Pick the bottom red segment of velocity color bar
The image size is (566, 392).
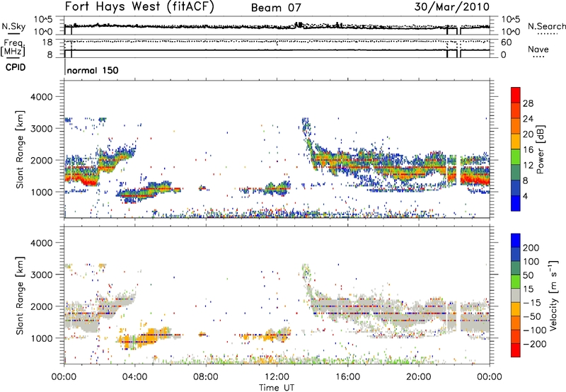click(516, 350)
